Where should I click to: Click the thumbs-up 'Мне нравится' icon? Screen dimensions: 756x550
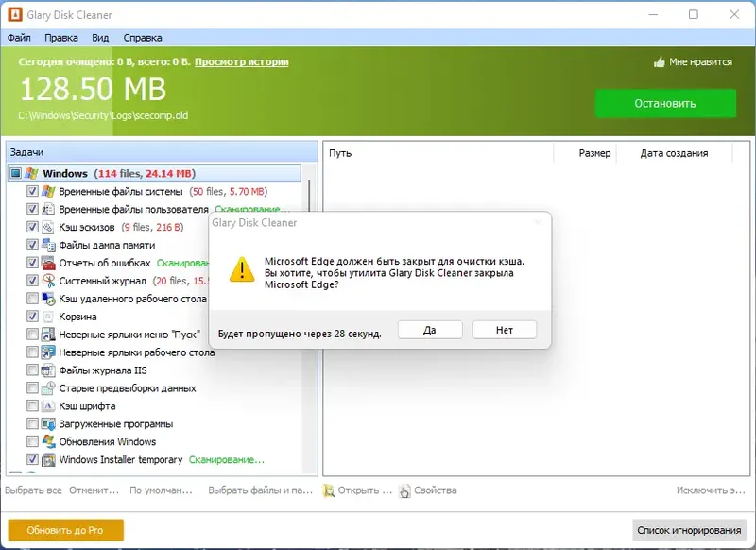(659, 61)
